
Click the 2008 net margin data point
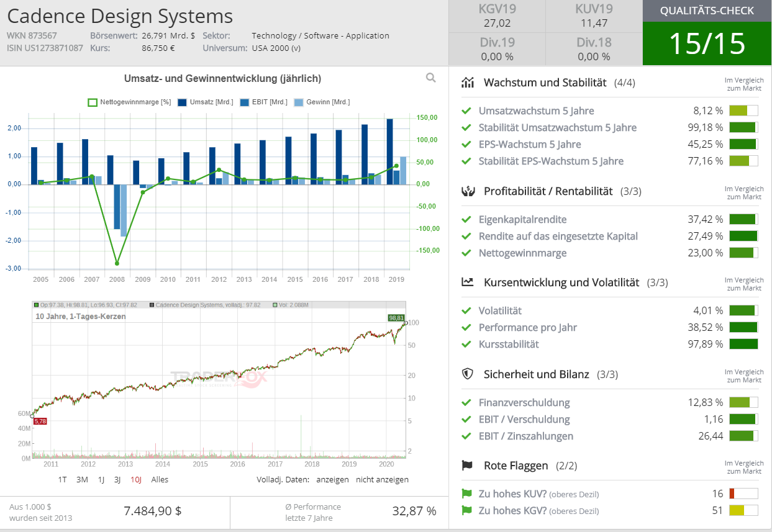(117, 263)
